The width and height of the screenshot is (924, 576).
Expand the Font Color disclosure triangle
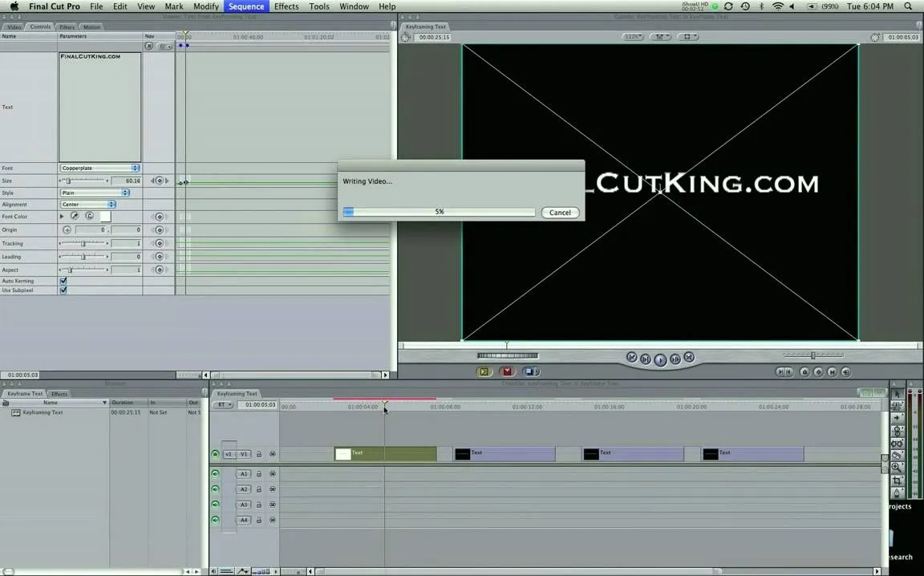(62, 217)
